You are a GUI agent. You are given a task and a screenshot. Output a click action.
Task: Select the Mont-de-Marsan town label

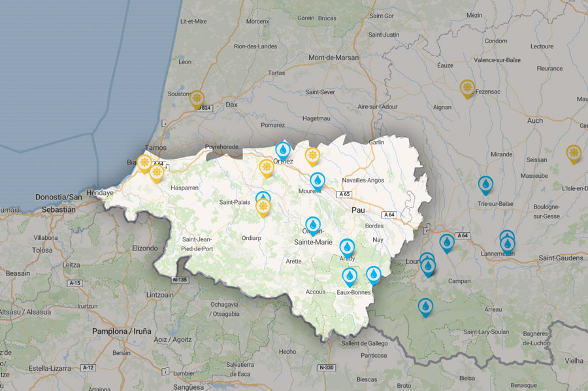point(335,58)
